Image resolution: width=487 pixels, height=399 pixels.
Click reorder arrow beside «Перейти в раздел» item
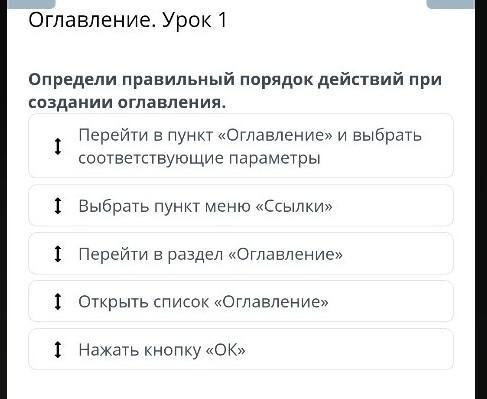pyautogui.click(x=58, y=254)
